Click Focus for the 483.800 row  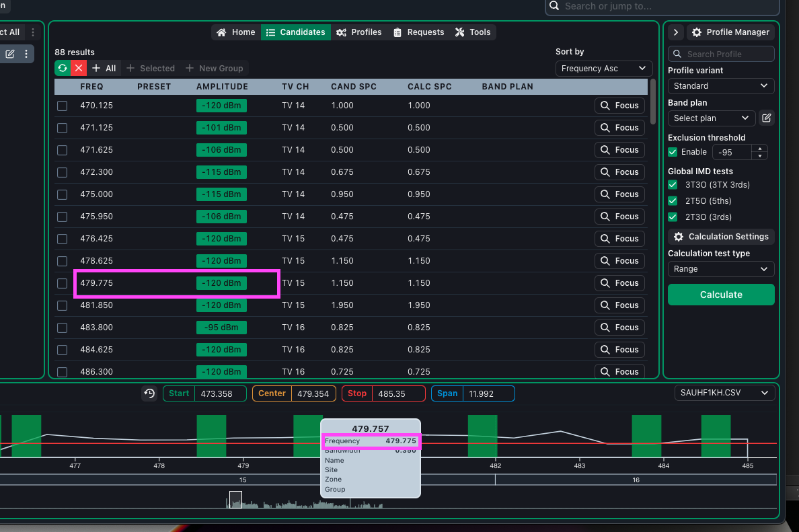coord(619,328)
